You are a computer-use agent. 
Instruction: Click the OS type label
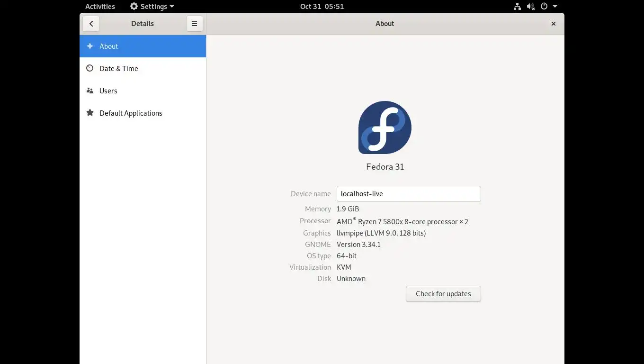pos(319,256)
